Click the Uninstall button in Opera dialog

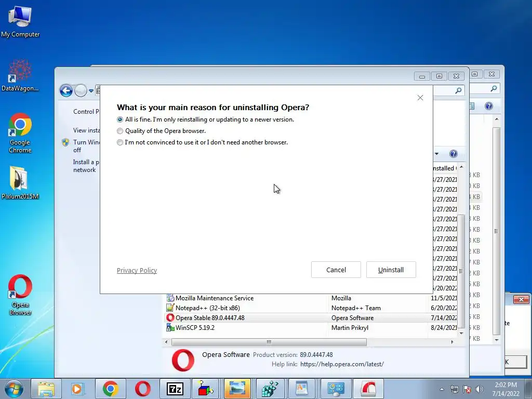coord(391,270)
